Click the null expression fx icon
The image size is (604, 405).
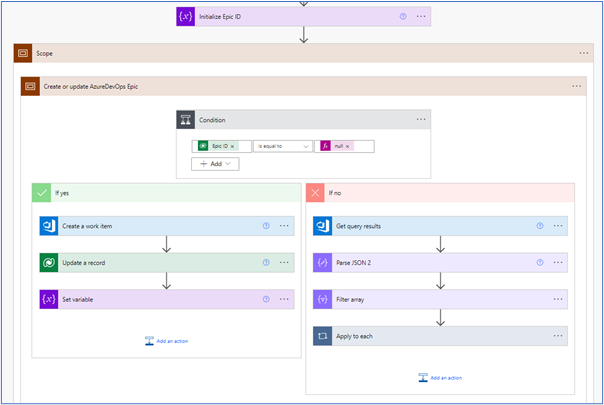click(x=325, y=146)
